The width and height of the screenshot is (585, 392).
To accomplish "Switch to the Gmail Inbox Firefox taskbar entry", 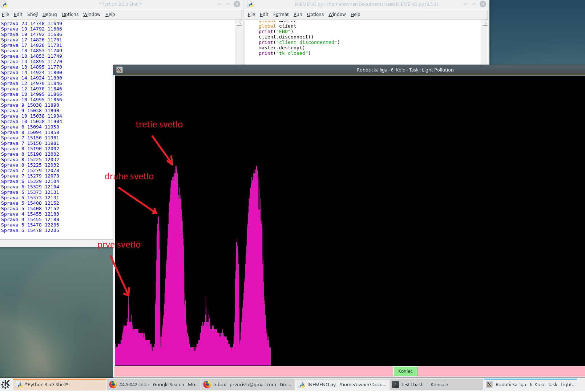I will pyautogui.click(x=247, y=385).
